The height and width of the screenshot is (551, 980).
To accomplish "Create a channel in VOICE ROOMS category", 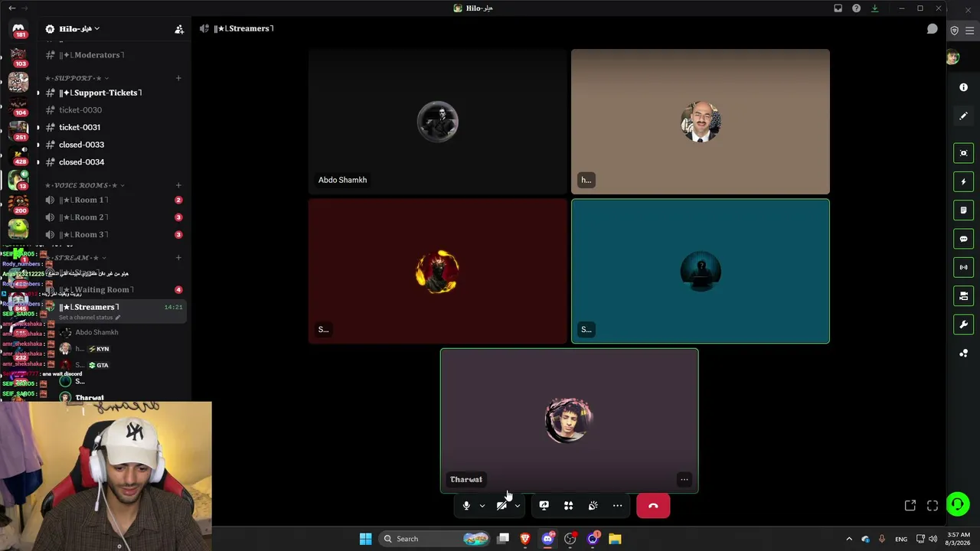I will tap(178, 185).
